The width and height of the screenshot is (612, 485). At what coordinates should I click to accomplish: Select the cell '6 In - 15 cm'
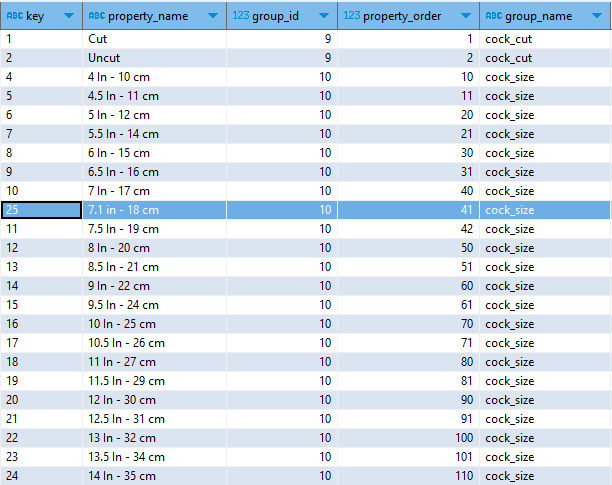pos(155,153)
